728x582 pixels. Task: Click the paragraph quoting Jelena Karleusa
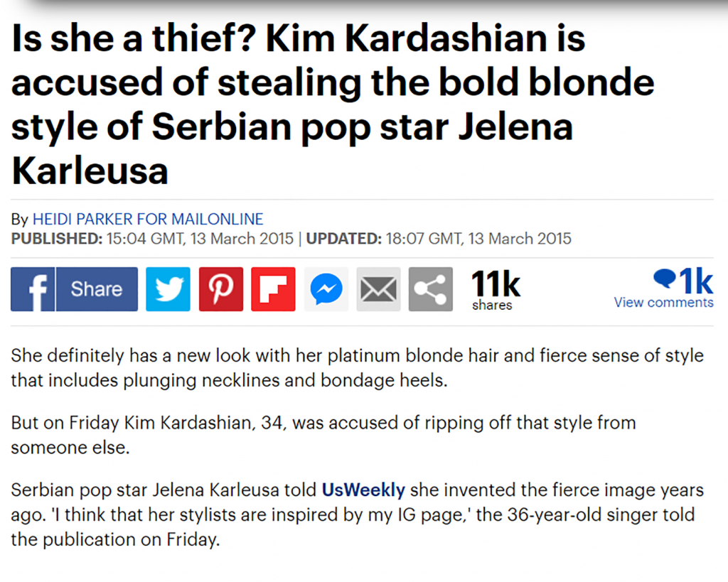[358, 514]
